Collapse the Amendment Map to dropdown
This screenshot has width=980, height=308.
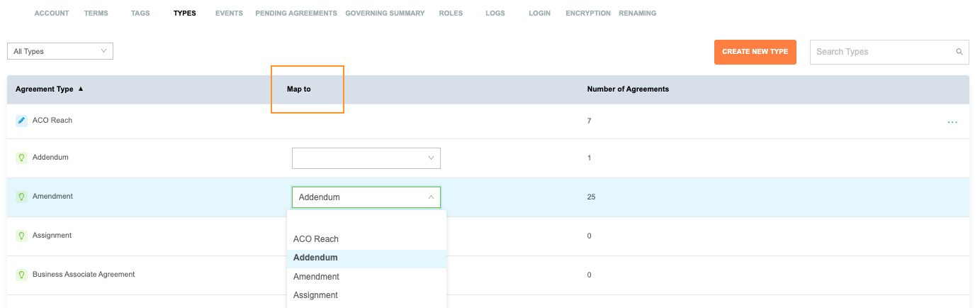[x=431, y=197]
